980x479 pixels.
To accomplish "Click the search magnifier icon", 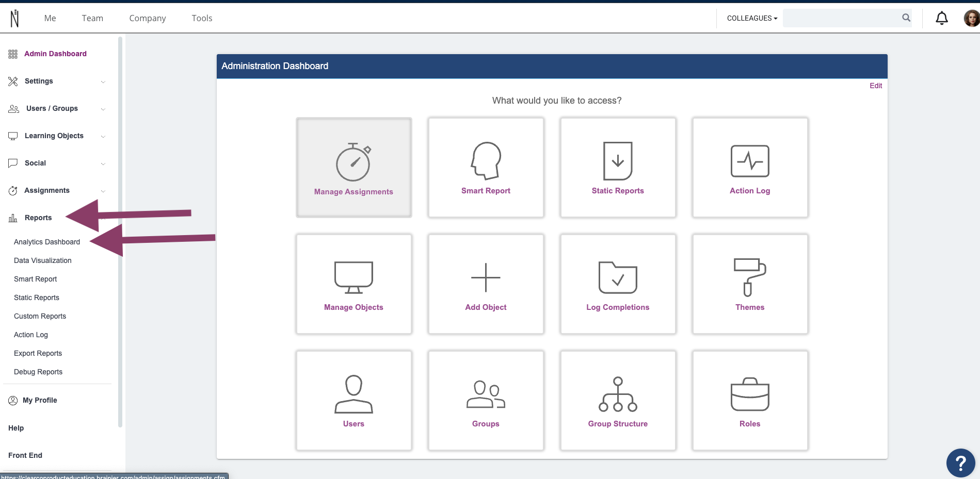I will [906, 18].
